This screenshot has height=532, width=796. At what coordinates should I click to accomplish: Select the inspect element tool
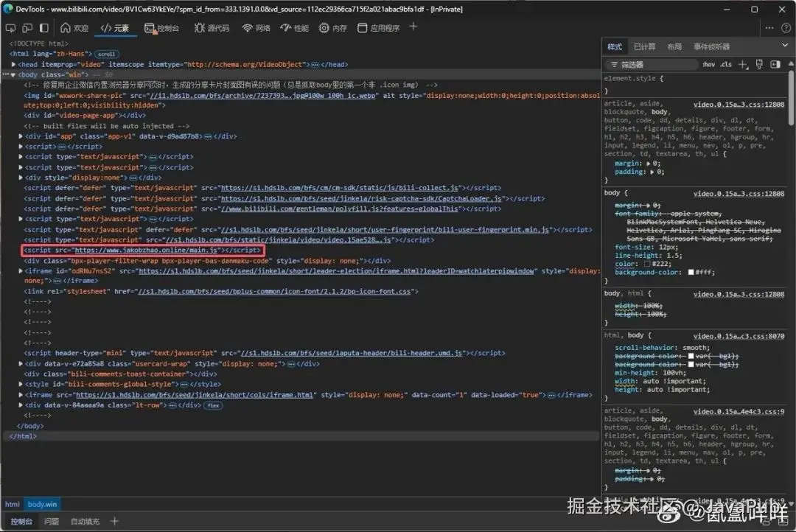click(x=10, y=27)
